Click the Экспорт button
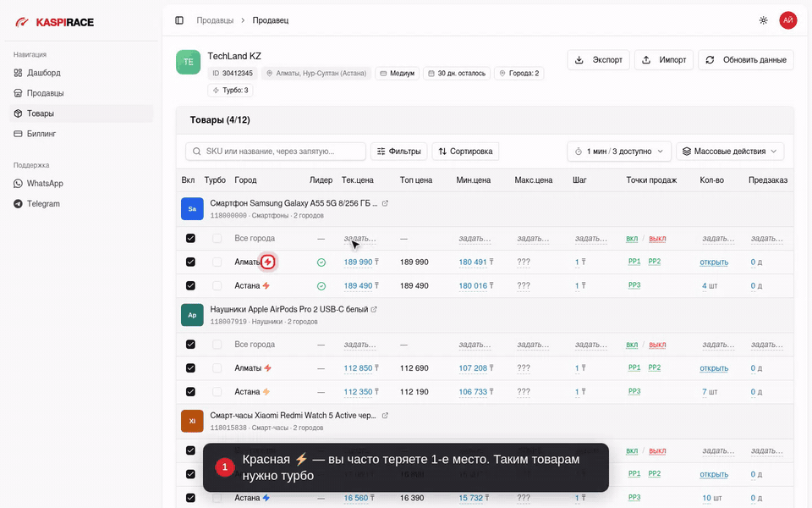Screen dimensions: 812x508 point(598,59)
